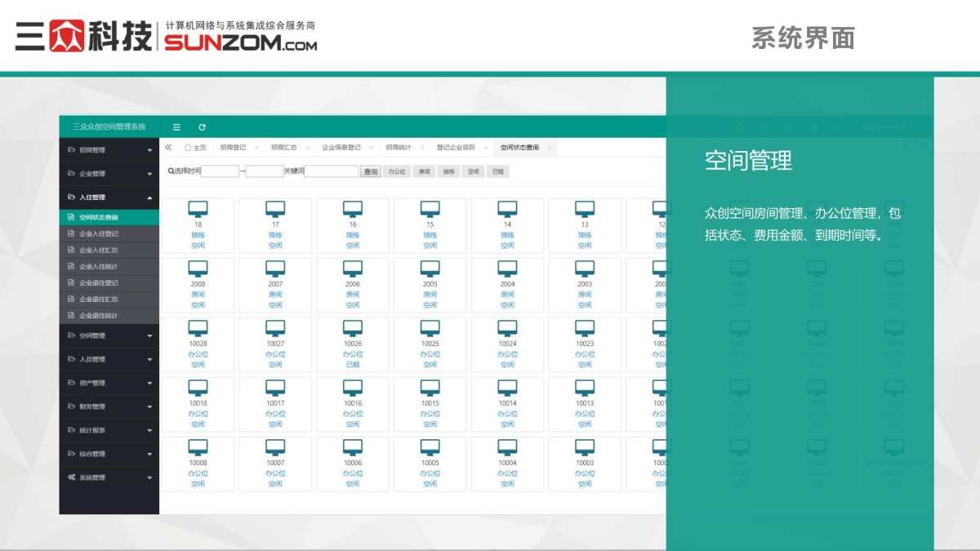Toggle the 空闲 status filter
Viewport: 980px width, 551px height.
coord(472,171)
